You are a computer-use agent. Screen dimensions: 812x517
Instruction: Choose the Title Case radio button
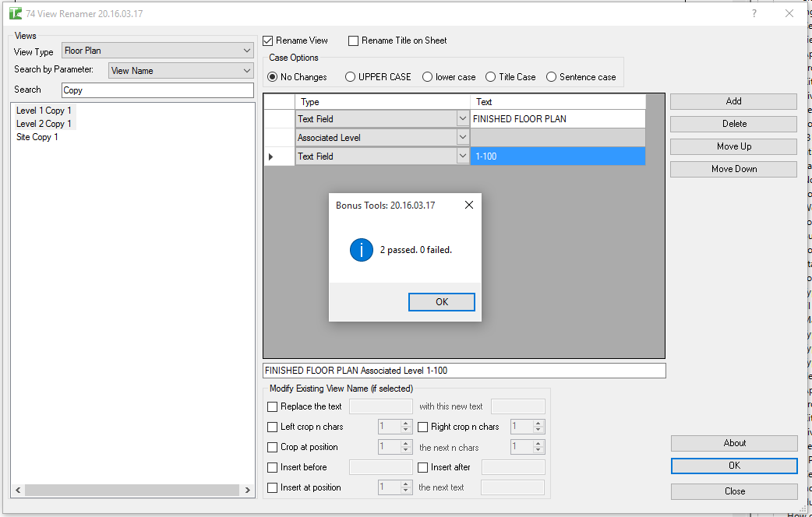(x=490, y=77)
